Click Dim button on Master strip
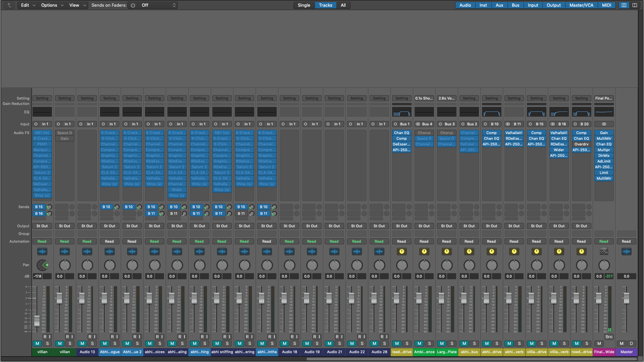 [x=631, y=344]
